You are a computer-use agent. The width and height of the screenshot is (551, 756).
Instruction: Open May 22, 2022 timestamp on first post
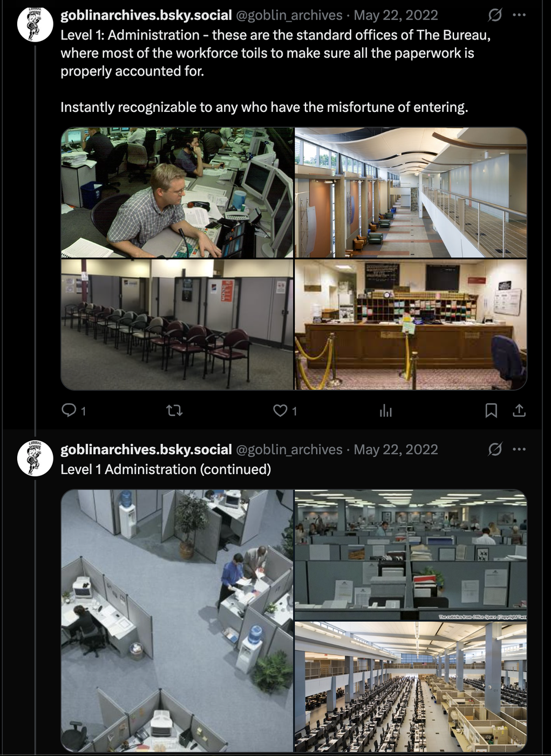[x=396, y=15]
